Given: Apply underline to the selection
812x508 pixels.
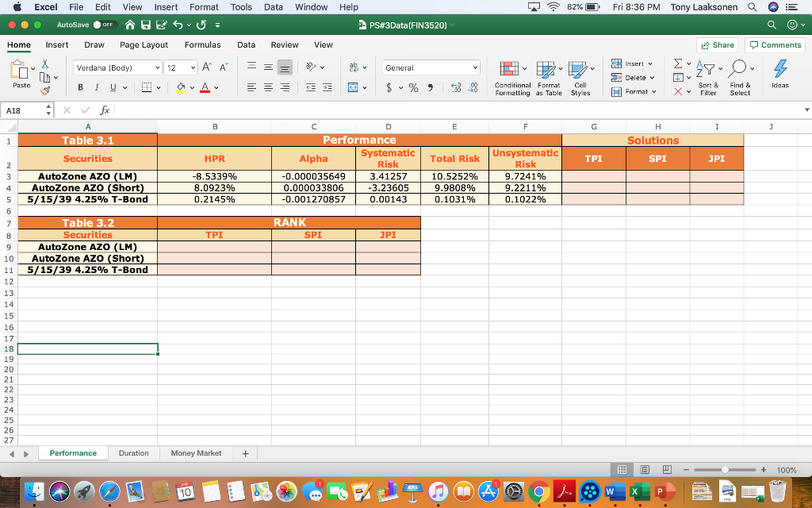Looking at the screenshot, I should (x=113, y=86).
